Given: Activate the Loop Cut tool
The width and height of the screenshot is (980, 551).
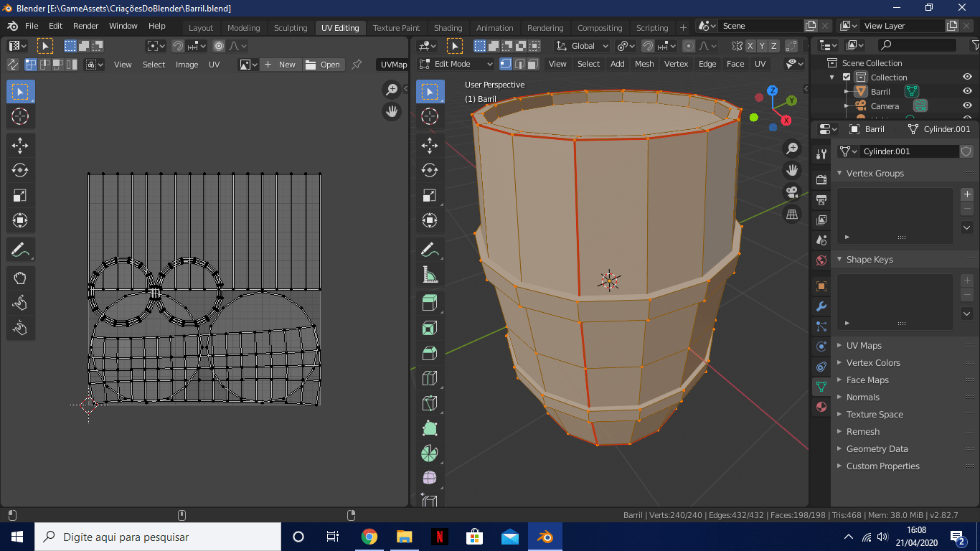Looking at the screenshot, I should [429, 378].
